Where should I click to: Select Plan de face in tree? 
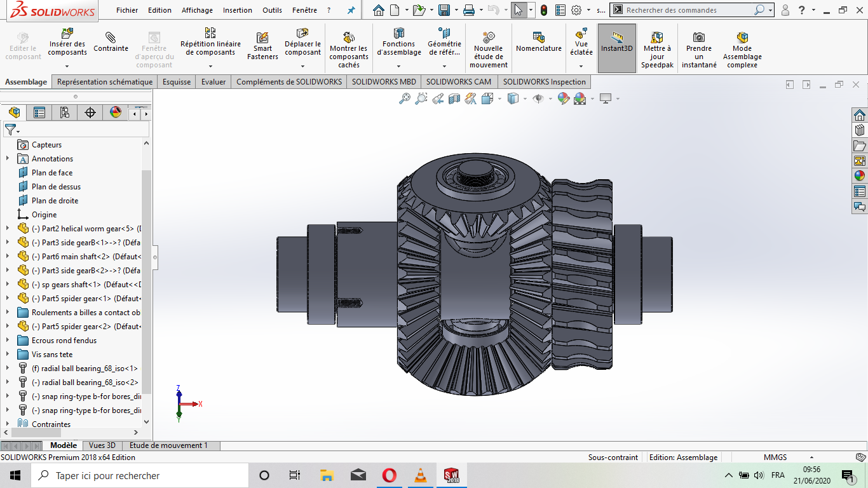click(52, 173)
